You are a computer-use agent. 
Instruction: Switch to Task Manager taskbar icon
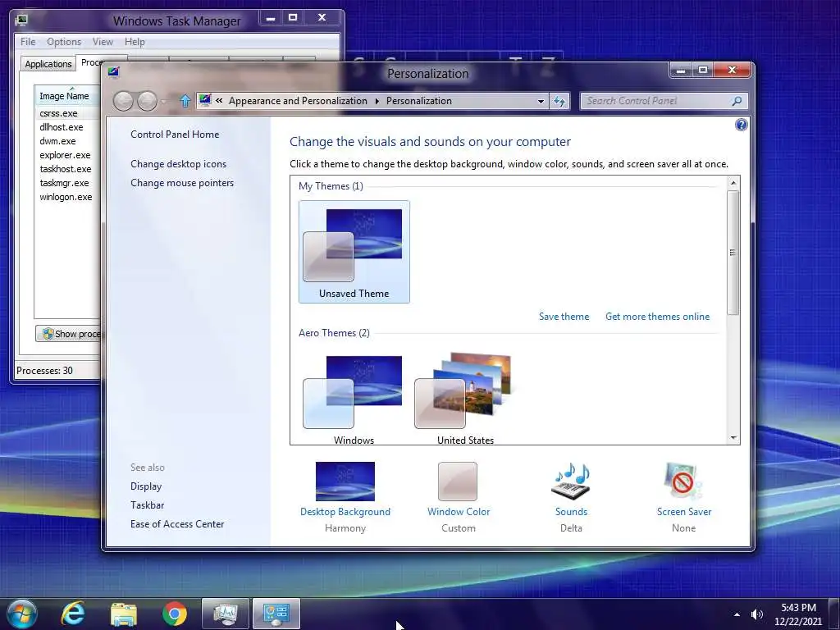click(x=226, y=614)
